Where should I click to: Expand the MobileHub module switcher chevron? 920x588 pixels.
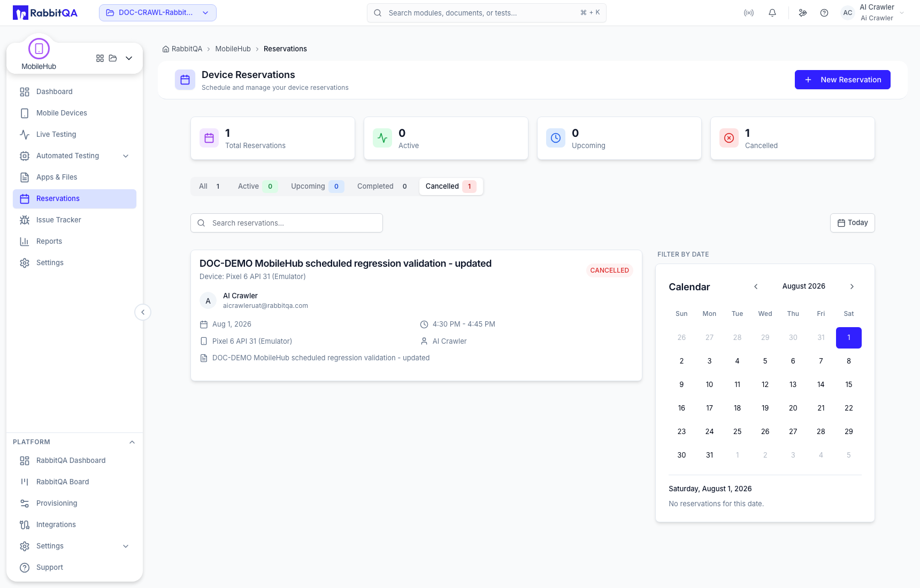(129, 58)
